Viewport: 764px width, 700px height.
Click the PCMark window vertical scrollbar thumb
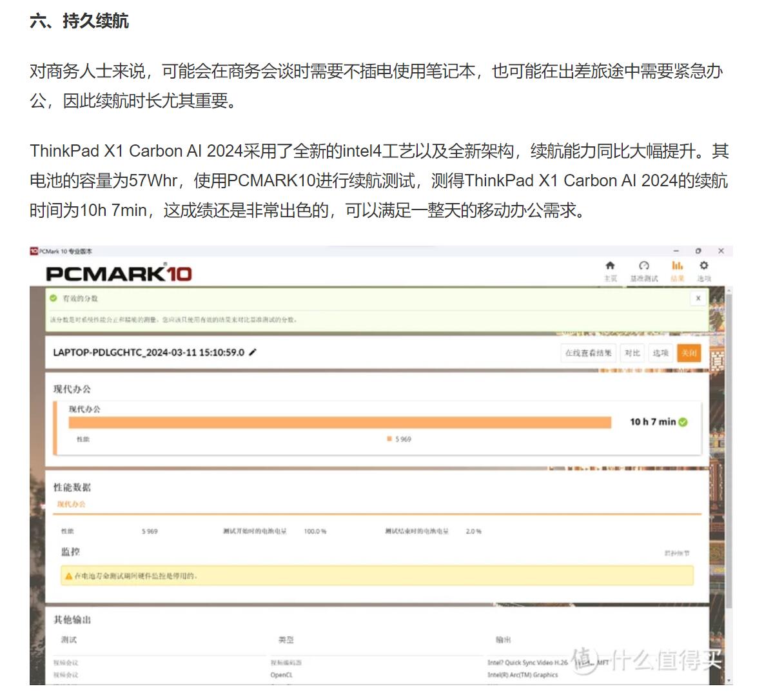coord(729,451)
